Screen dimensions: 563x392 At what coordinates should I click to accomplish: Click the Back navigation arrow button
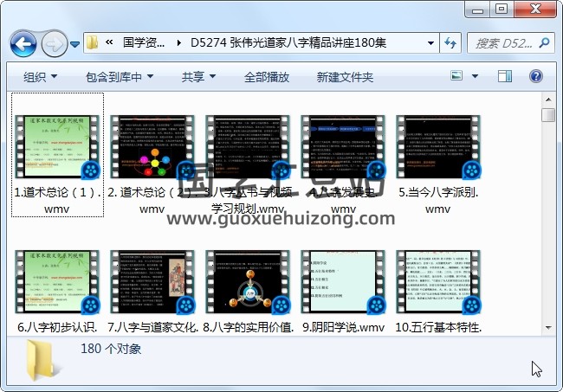[x=23, y=42]
